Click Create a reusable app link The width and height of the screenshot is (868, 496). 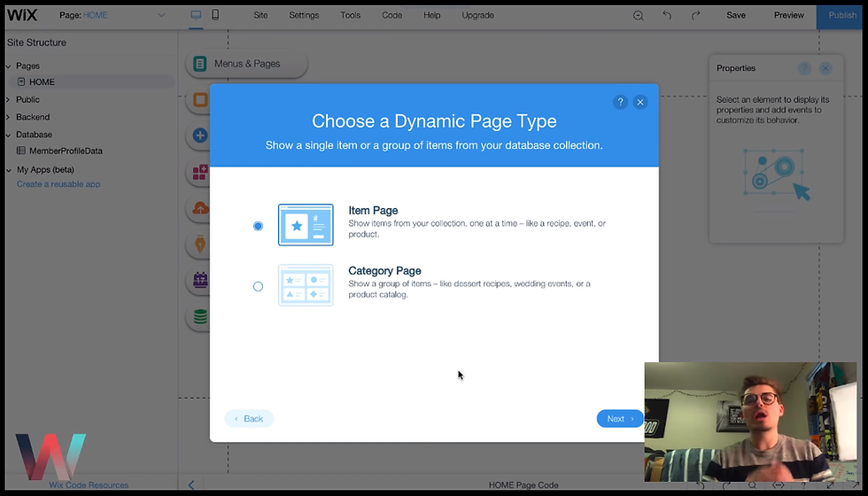[58, 184]
